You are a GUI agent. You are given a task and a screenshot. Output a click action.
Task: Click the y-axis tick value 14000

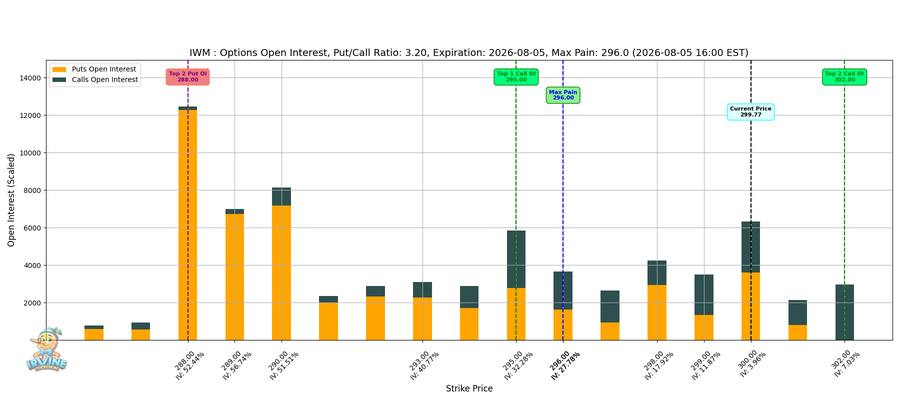pyautogui.click(x=32, y=78)
